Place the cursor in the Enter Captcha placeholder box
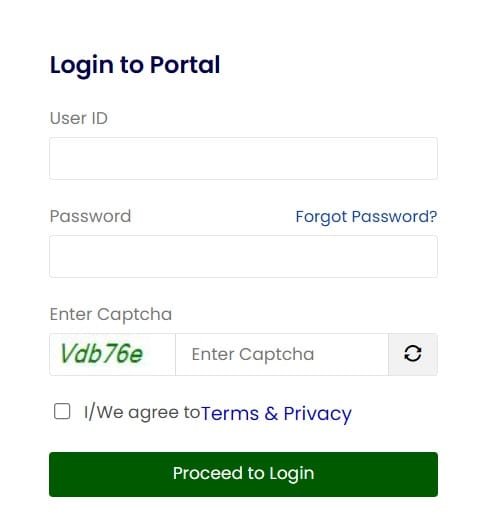 point(282,354)
